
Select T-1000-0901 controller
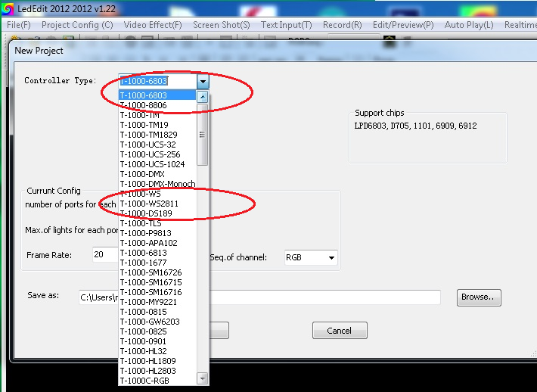(x=157, y=341)
